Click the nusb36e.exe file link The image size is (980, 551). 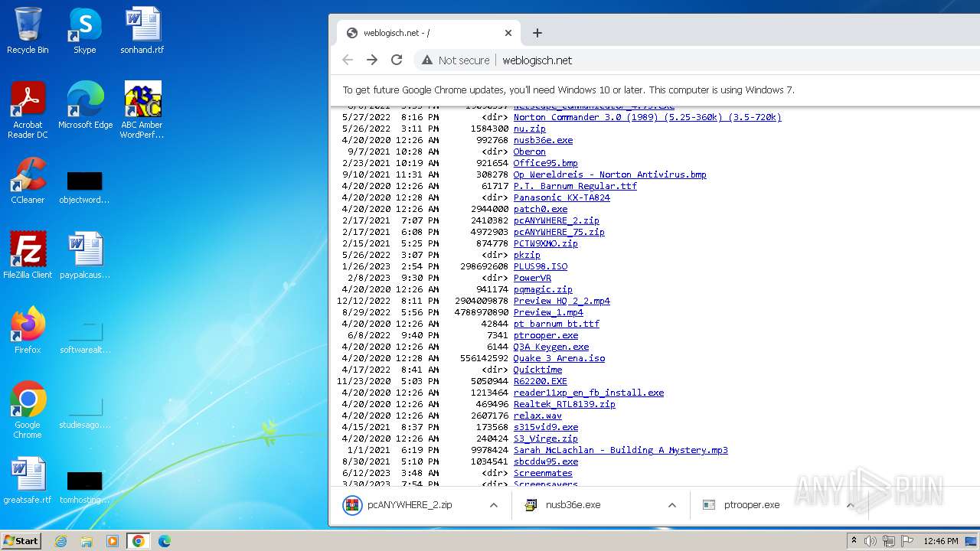543,140
